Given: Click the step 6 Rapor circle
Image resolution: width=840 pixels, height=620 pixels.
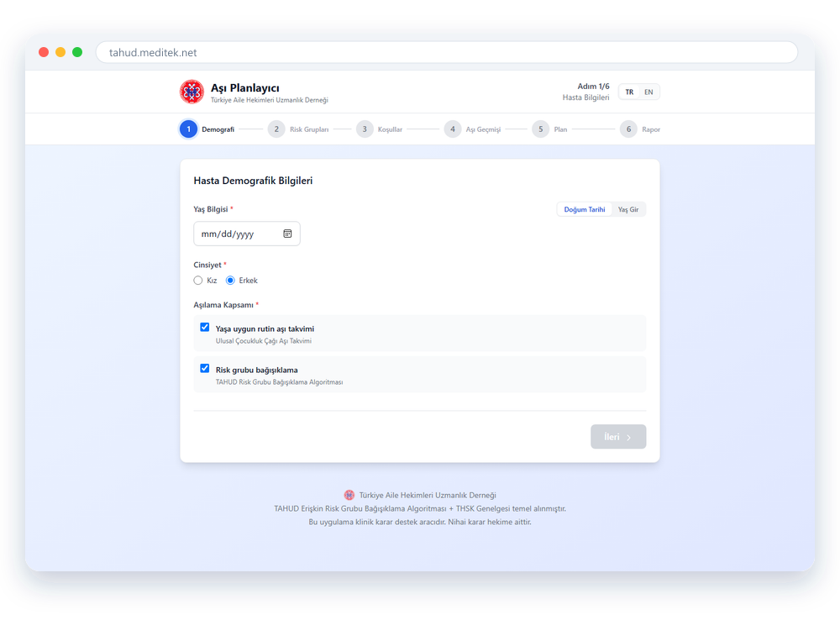Looking at the screenshot, I should pyautogui.click(x=628, y=129).
